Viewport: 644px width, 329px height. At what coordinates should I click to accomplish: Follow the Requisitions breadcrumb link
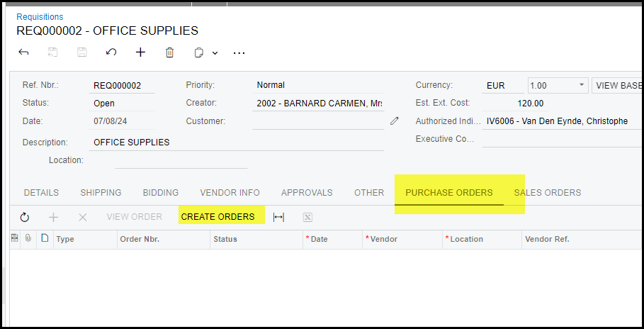[40, 16]
